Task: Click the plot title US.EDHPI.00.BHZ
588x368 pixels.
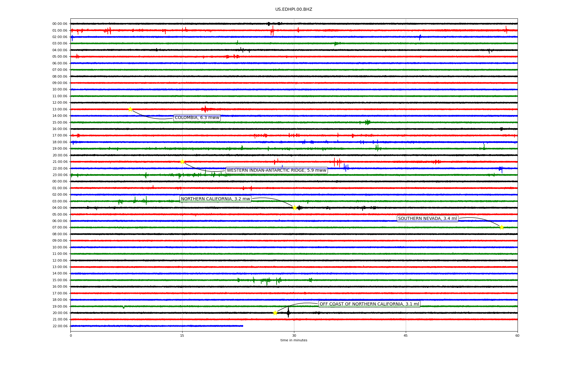Action: (294, 10)
